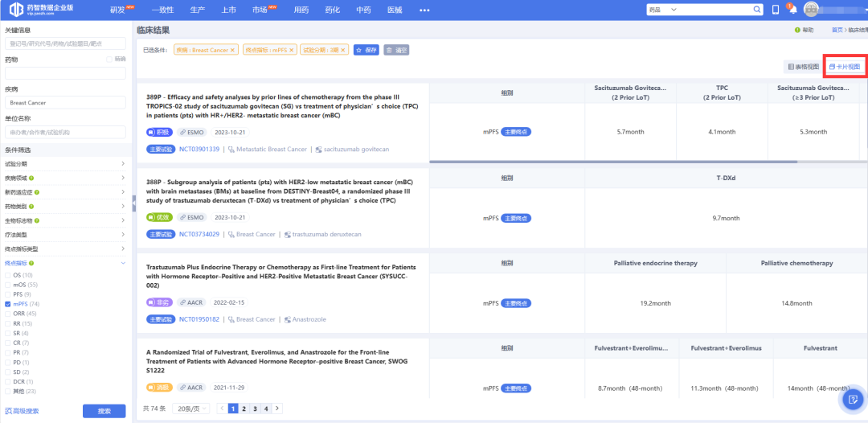Uncheck the mPFS (74) checkbox
Screen dimensions: 868x423
pos(8,304)
